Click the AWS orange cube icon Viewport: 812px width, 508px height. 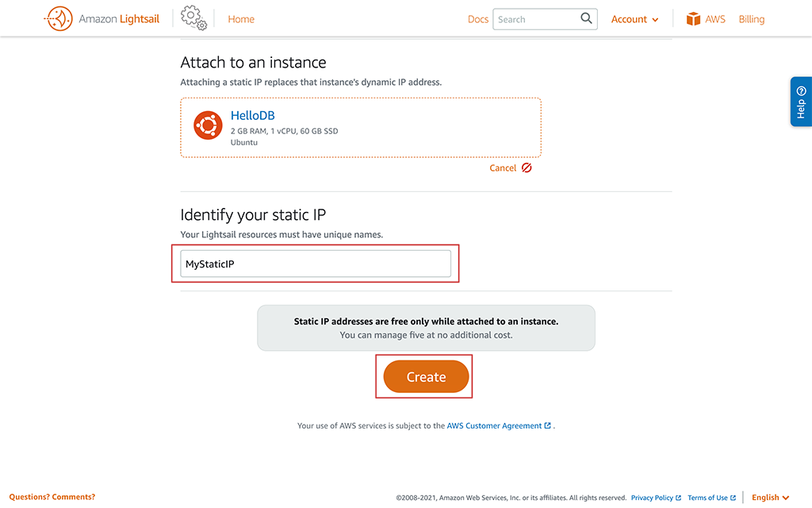point(693,19)
